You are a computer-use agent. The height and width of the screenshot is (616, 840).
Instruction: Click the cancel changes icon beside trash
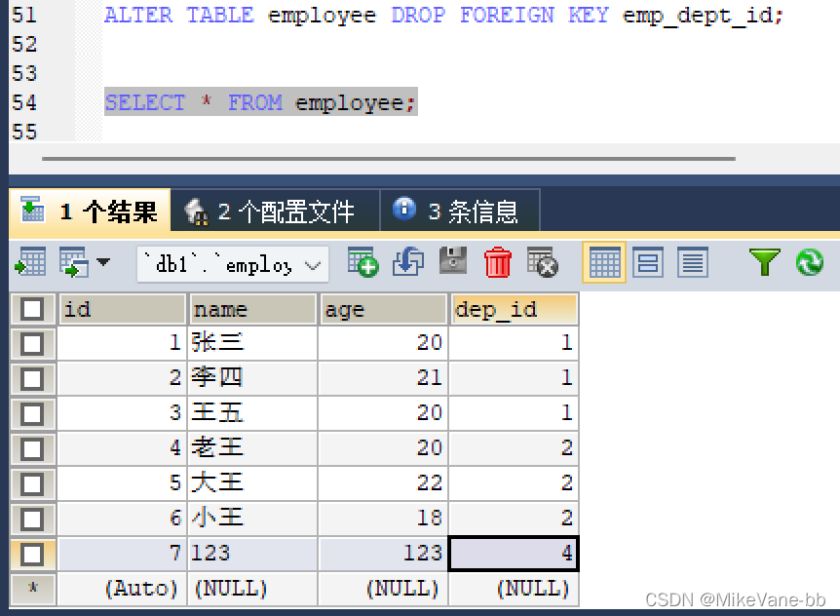tap(543, 262)
